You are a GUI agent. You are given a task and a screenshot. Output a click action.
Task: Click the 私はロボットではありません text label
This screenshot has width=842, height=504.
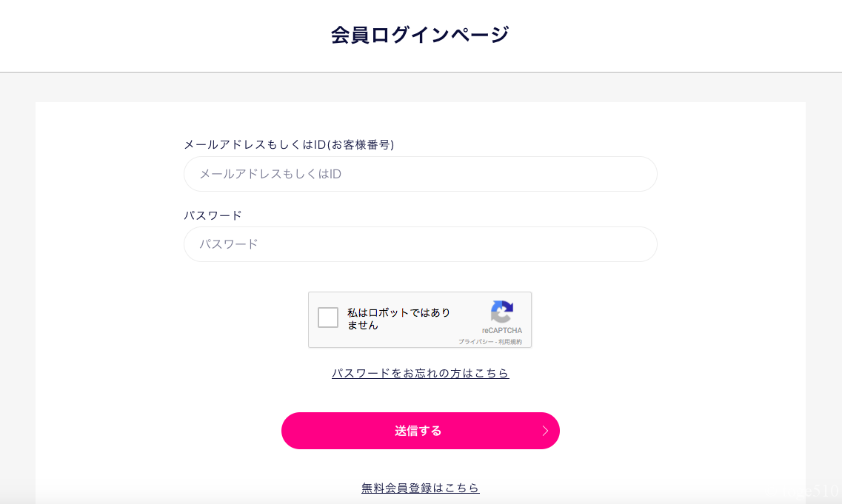(398, 318)
